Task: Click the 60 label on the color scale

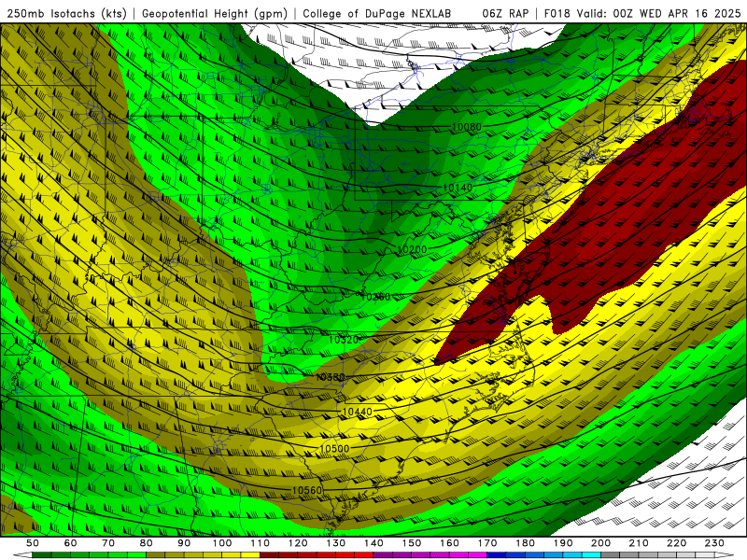Action: click(71, 543)
